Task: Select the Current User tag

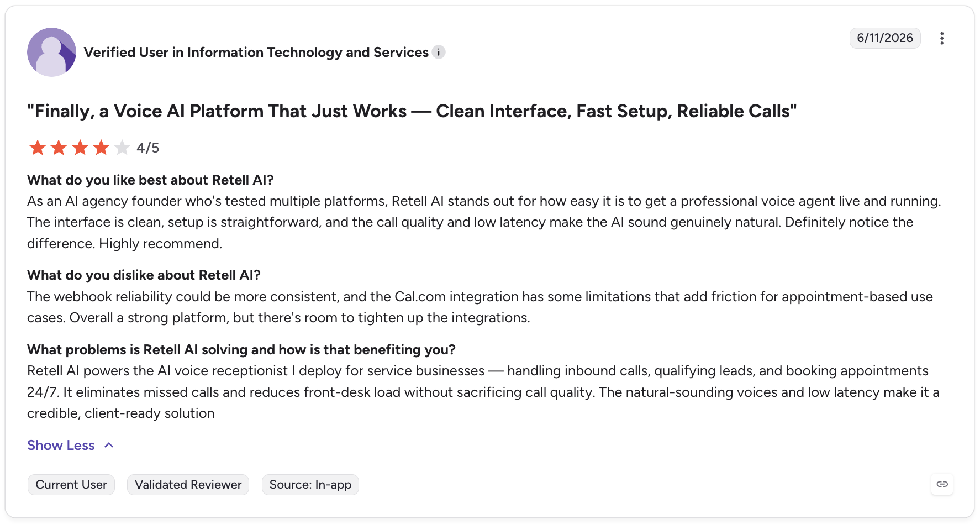Action: tap(71, 485)
